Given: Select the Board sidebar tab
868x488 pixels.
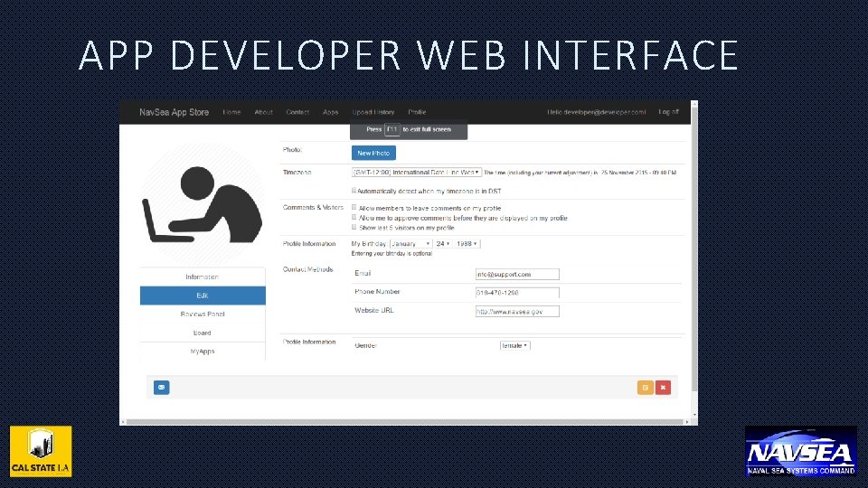Looking at the screenshot, I should [203, 333].
